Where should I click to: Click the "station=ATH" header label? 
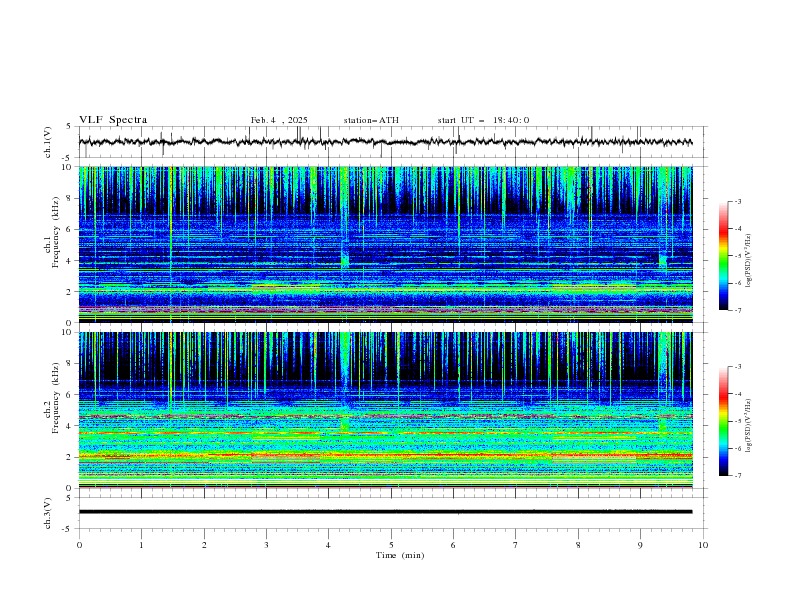pos(371,120)
